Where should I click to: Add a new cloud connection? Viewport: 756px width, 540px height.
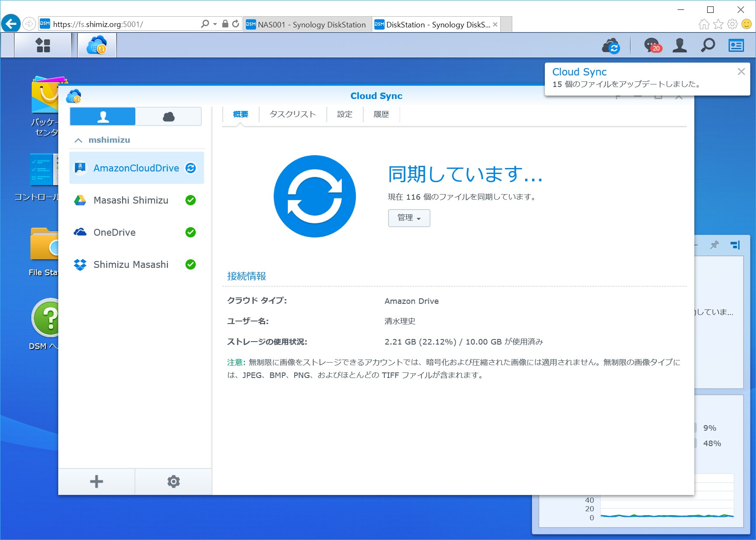pos(96,481)
